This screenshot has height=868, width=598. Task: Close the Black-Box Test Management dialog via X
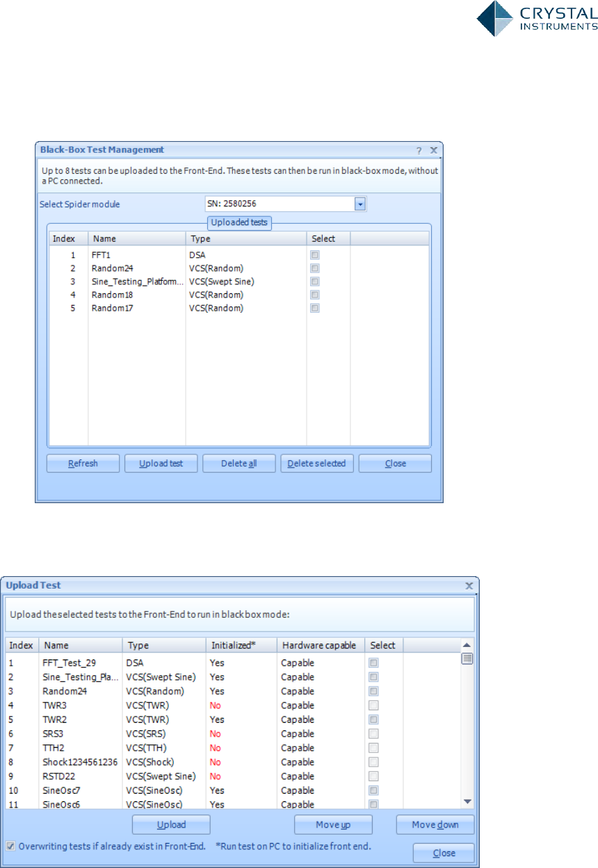[x=433, y=150]
